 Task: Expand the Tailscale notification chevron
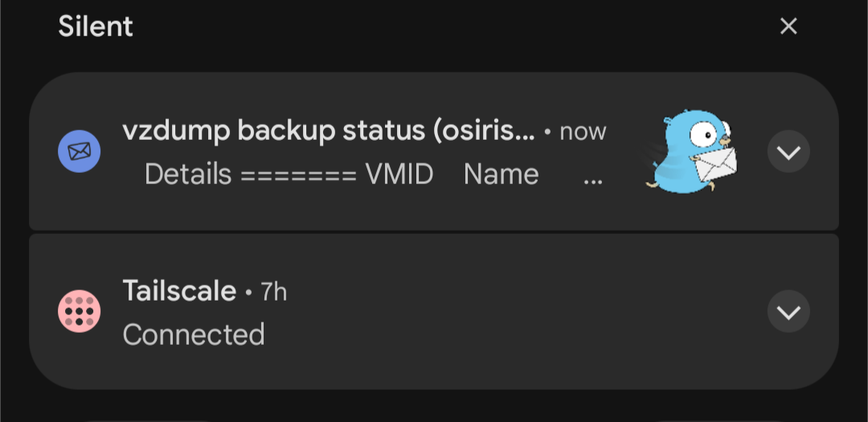click(x=788, y=311)
